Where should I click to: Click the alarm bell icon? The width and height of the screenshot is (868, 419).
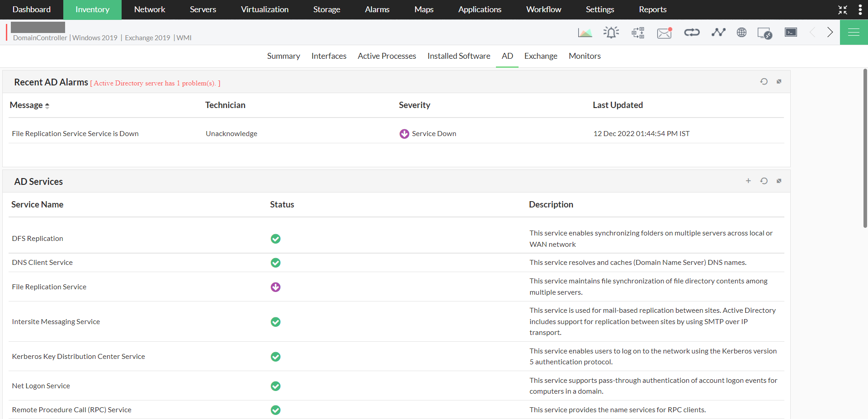[x=611, y=33]
